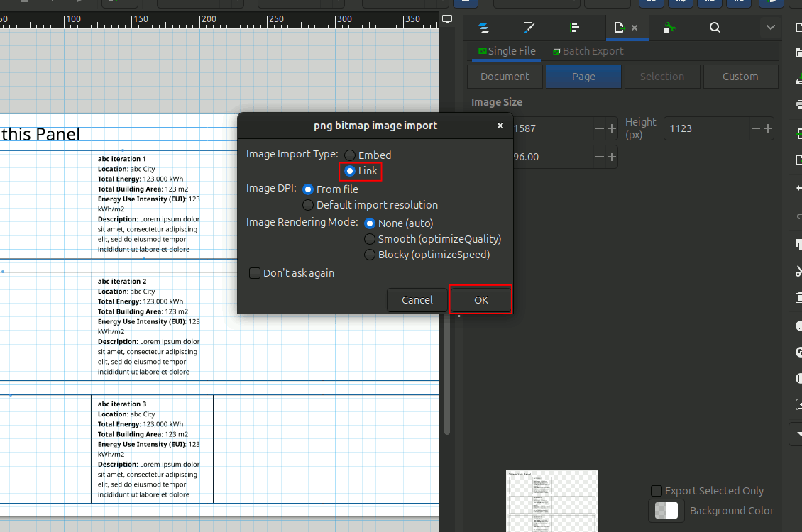Click the scissors Cut icon
The image size is (802, 532).
[798, 271]
